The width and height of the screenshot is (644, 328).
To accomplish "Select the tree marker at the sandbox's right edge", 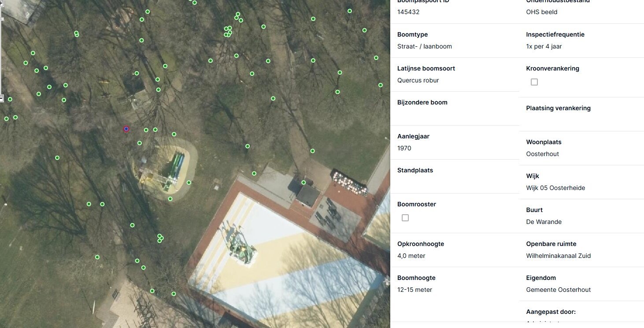I will pos(189,183).
